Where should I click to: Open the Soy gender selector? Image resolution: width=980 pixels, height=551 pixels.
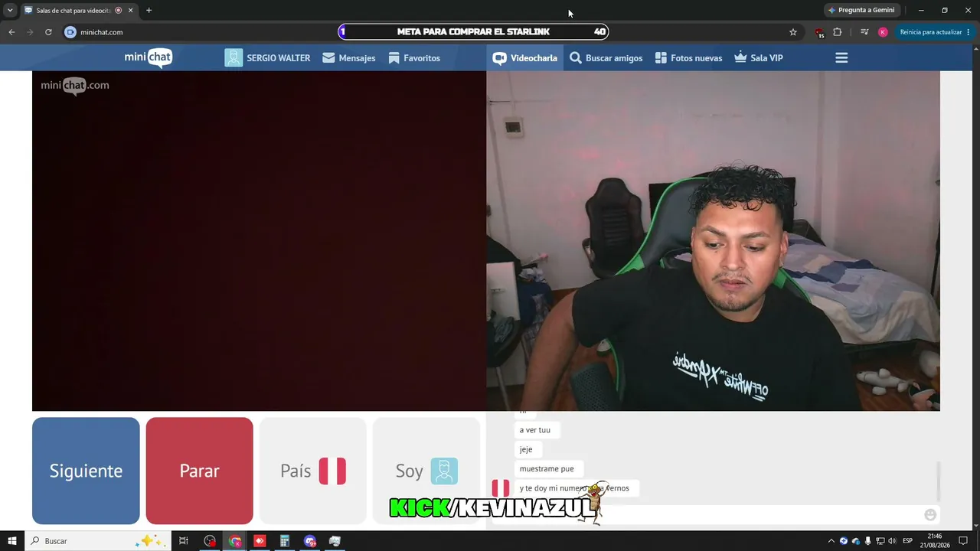pos(426,471)
